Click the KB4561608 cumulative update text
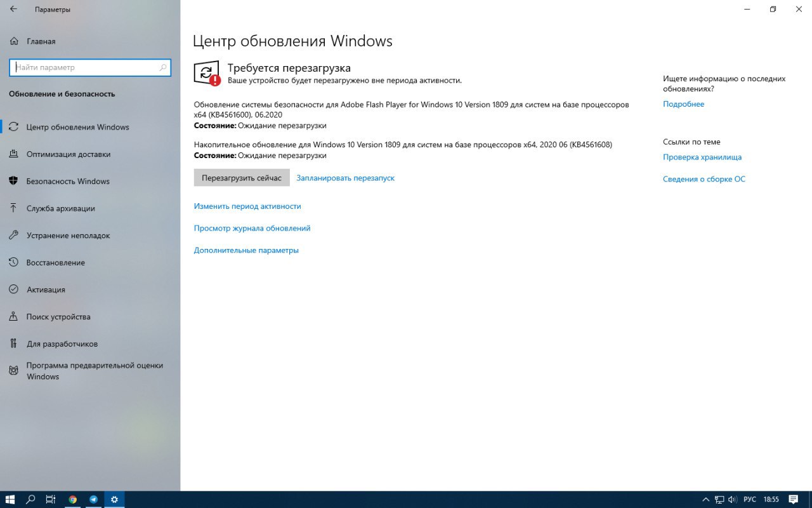This screenshot has width=812, height=508. [403, 145]
